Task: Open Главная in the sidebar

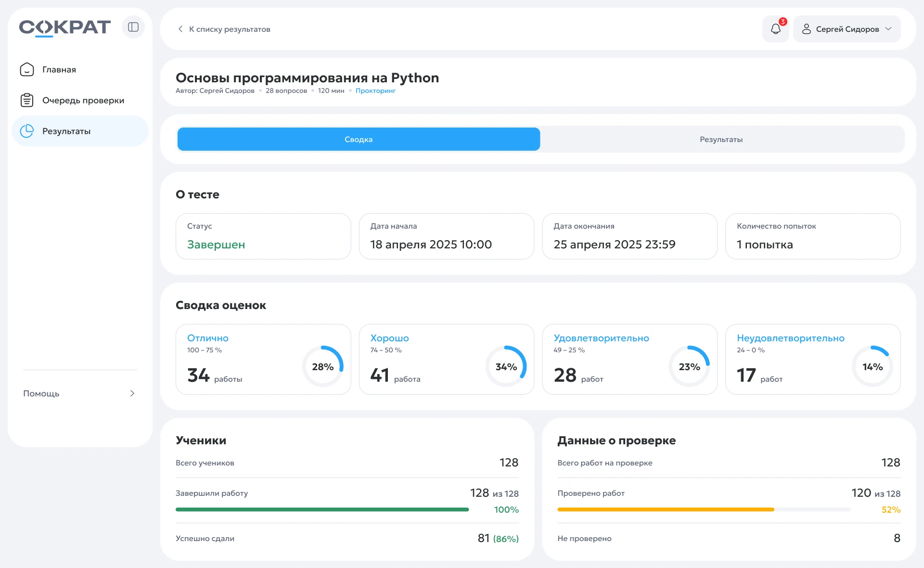Action: click(80, 69)
